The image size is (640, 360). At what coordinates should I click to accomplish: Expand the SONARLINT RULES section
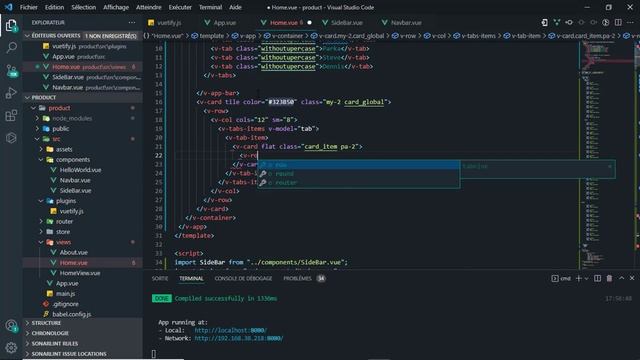82,344
